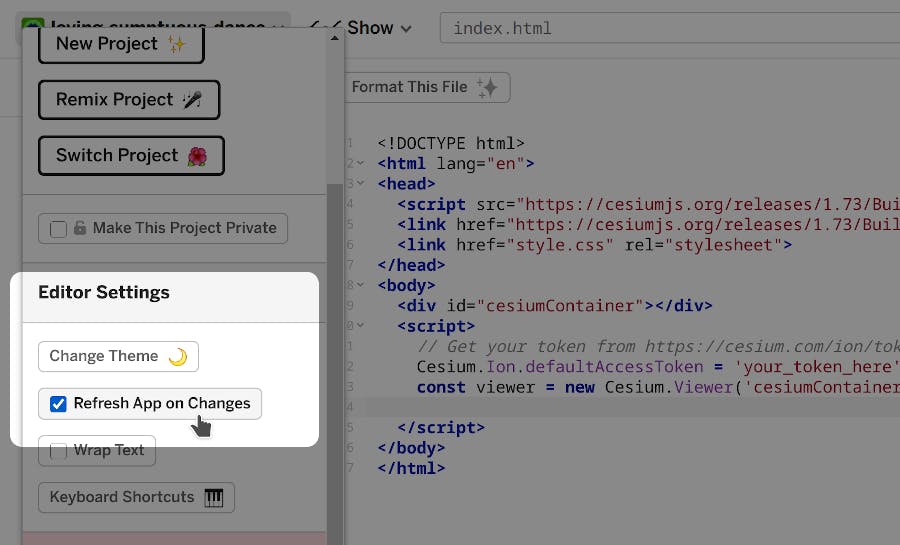Click the project avatar icon at top left

coord(33,27)
